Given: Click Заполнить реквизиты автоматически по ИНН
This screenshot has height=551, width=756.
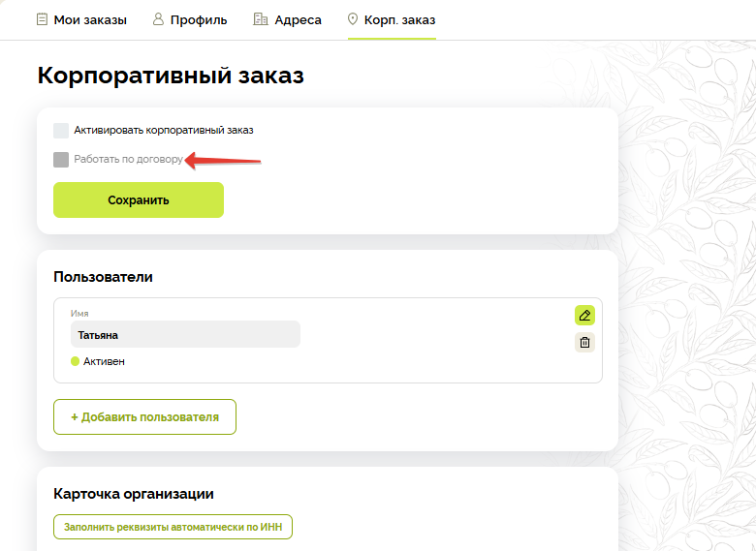Looking at the screenshot, I should tap(173, 528).
